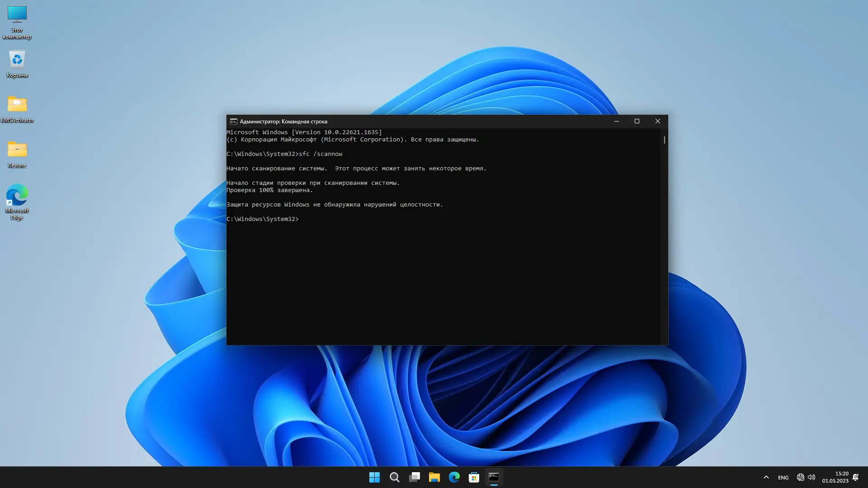Select the Корзина recycle bin icon
The image size is (868, 488).
point(17,63)
